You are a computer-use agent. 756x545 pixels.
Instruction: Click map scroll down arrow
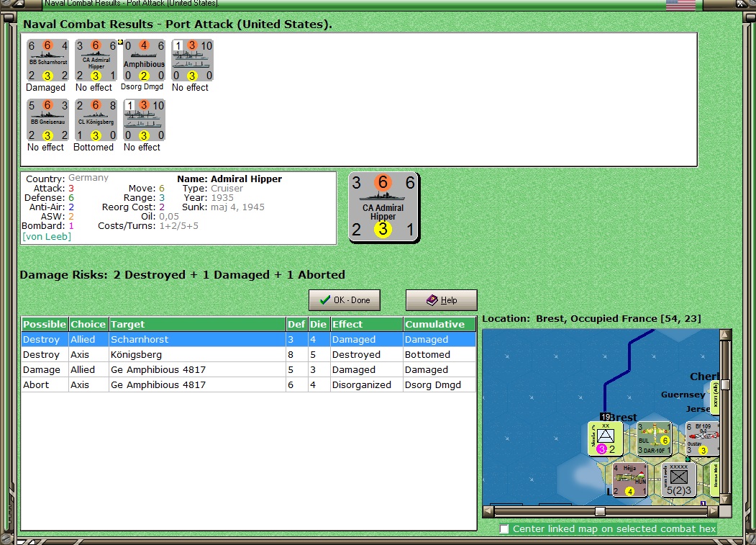tap(725, 499)
